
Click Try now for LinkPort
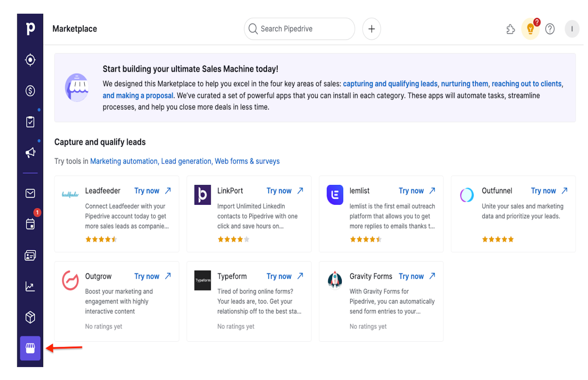click(x=285, y=191)
